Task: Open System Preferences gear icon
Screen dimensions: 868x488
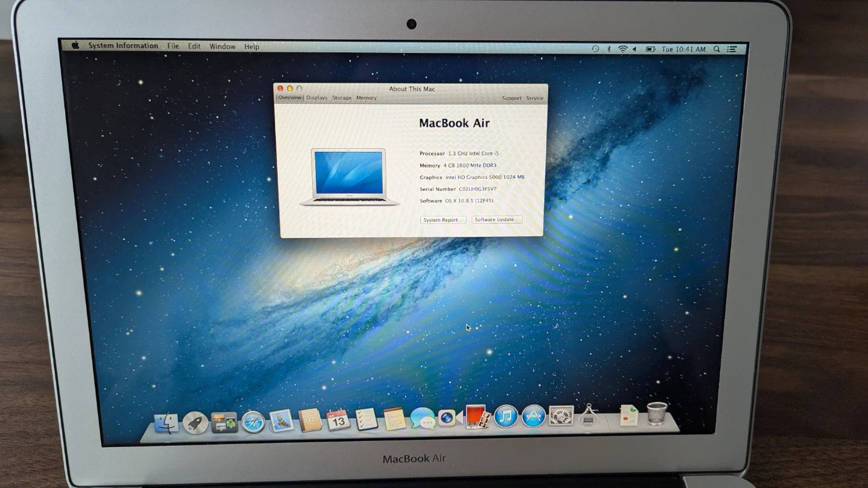Action: point(561,416)
